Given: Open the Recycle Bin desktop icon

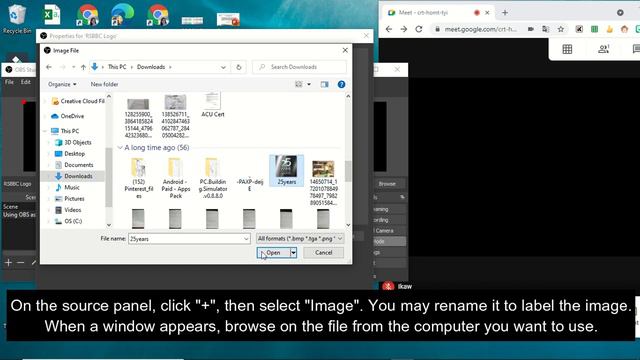Looking at the screenshot, I should (x=17, y=18).
